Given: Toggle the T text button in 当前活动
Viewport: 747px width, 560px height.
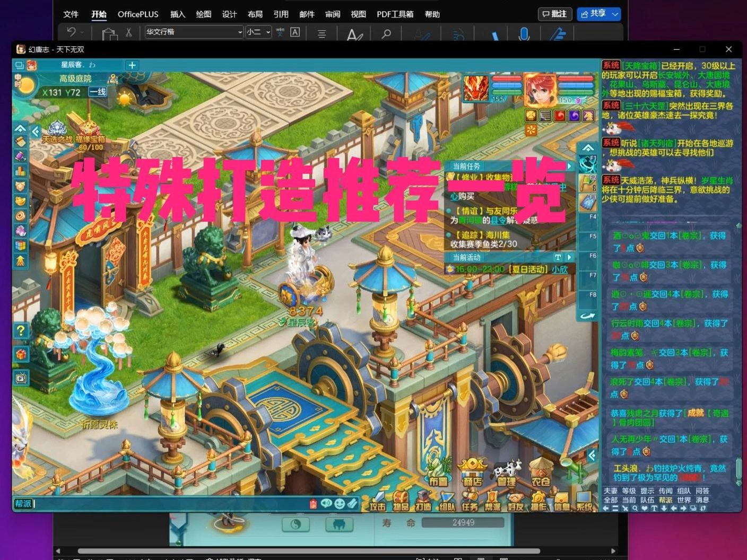Looking at the screenshot, I should pyautogui.click(x=558, y=257).
